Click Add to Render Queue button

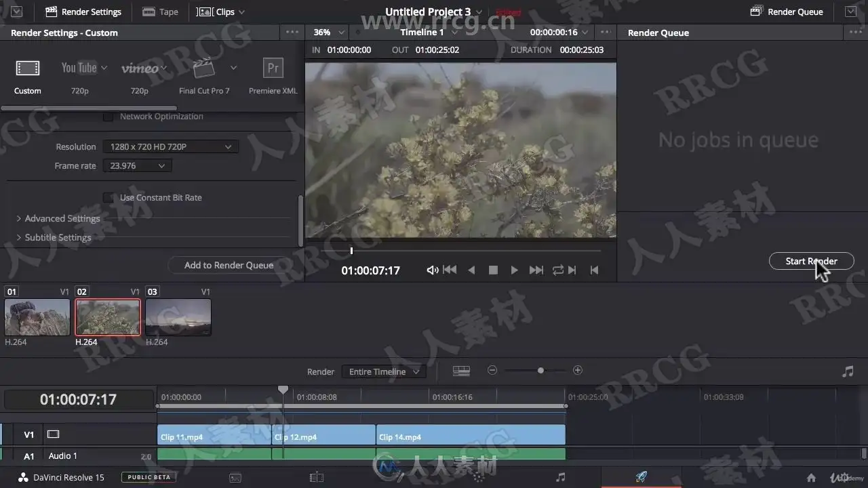(x=229, y=265)
